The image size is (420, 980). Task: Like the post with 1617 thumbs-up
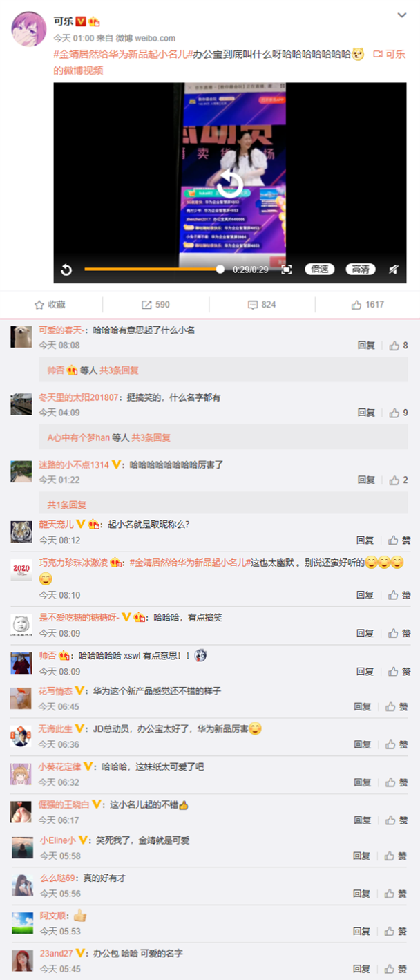pyautogui.click(x=367, y=305)
